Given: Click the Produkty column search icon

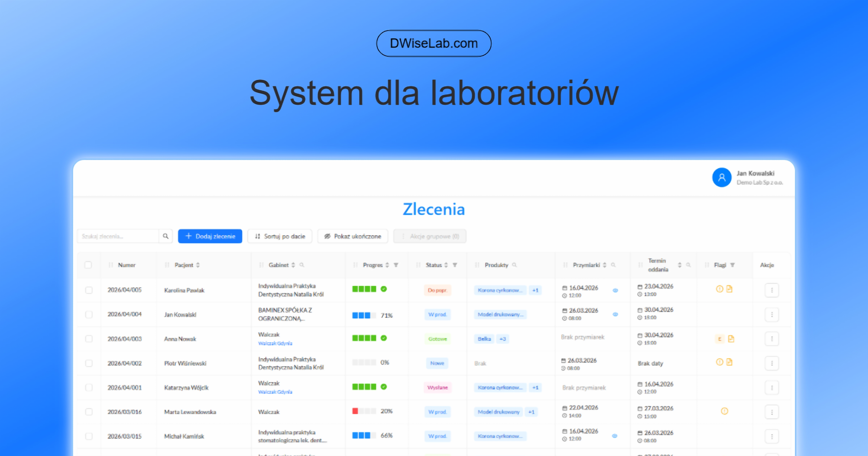Looking at the screenshot, I should (x=514, y=265).
